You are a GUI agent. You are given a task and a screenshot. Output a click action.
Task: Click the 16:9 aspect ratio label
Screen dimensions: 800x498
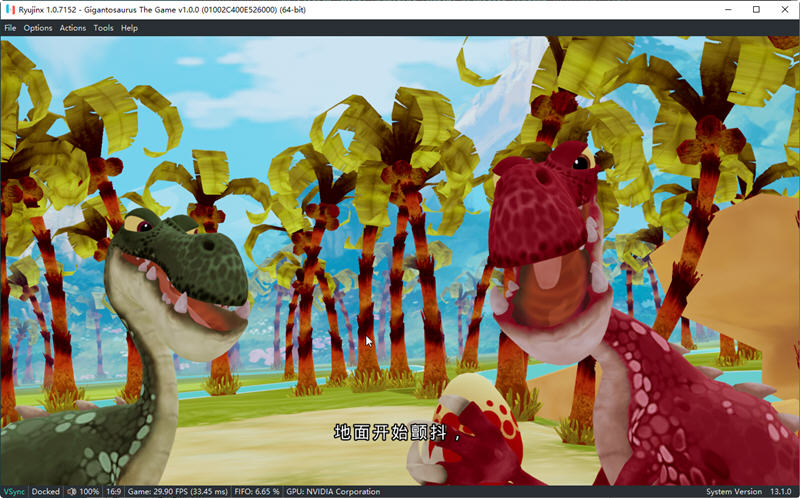click(113, 491)
